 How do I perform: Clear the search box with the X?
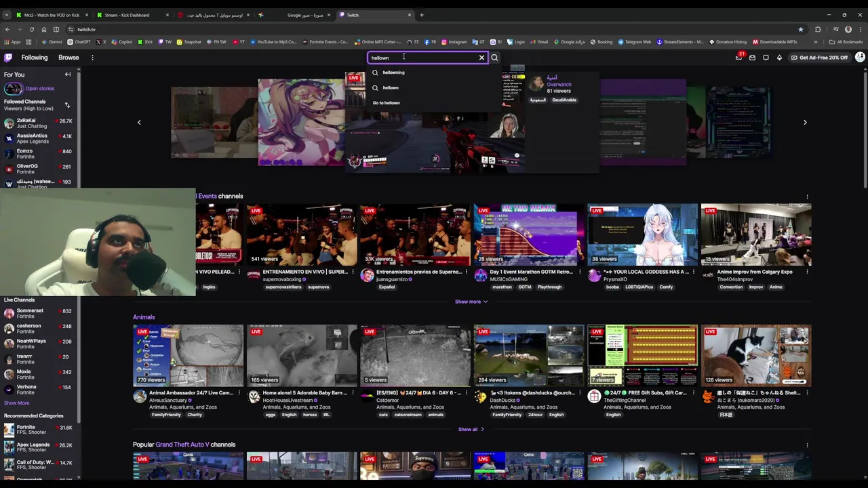click(482, 58)
